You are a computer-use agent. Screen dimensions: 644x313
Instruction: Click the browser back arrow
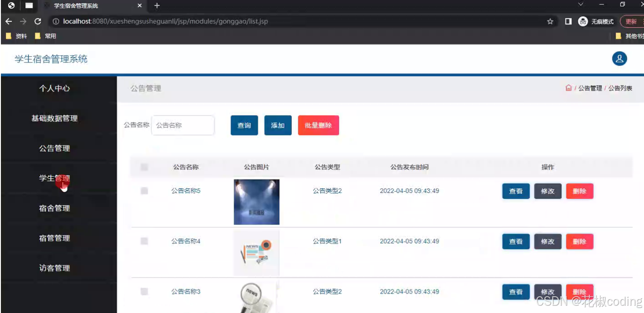click(x=9, y=21)
